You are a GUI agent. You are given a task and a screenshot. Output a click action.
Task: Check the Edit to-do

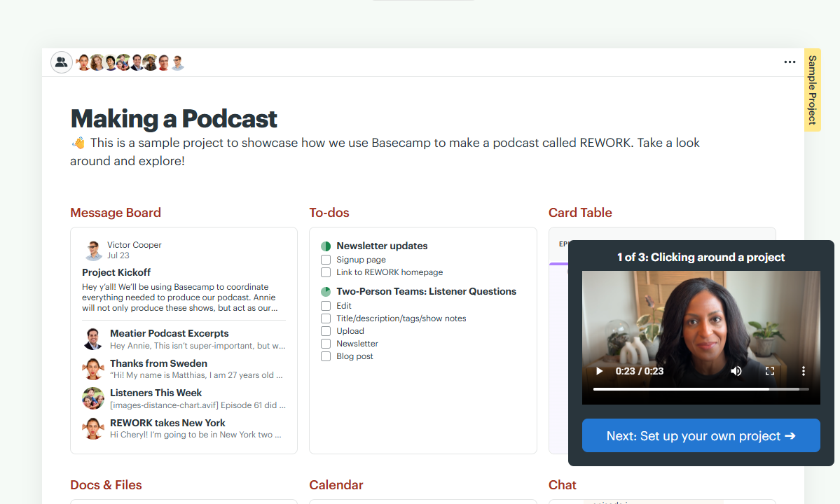(x=326, y=306)
